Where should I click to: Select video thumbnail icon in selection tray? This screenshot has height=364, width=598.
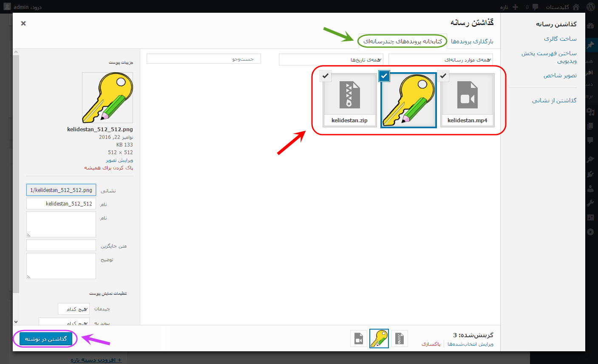(359, 339)
